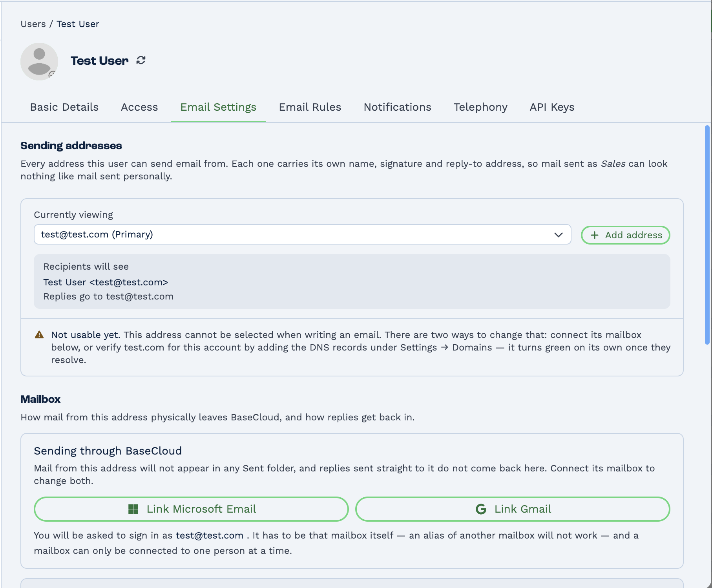
Task: Open the Notifications tab
Action: 397,107
